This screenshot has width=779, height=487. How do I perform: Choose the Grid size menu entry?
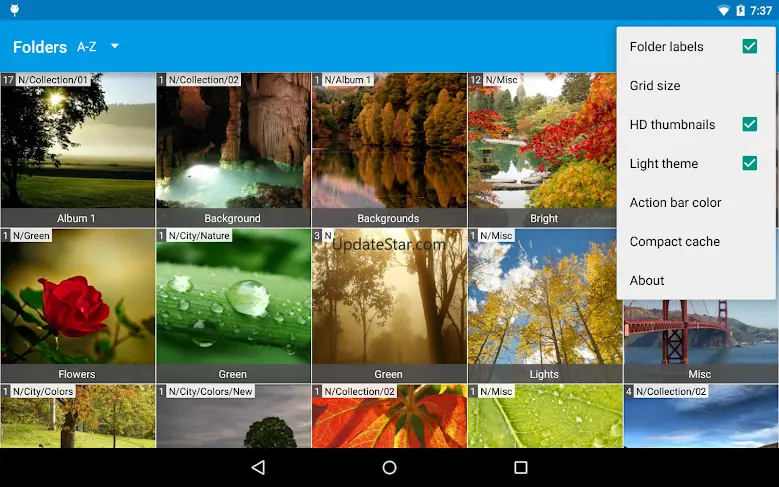pyautogui.click(x=696, y=85)
